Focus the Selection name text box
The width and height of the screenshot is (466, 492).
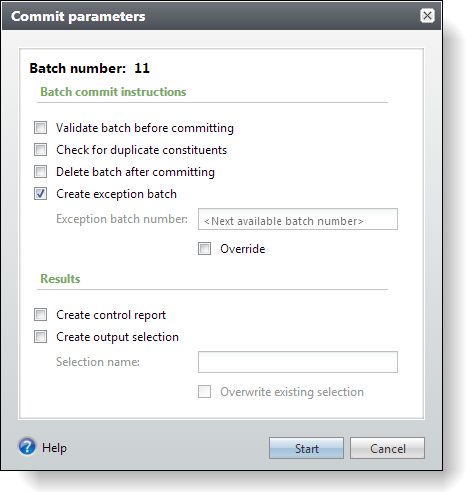298,362
